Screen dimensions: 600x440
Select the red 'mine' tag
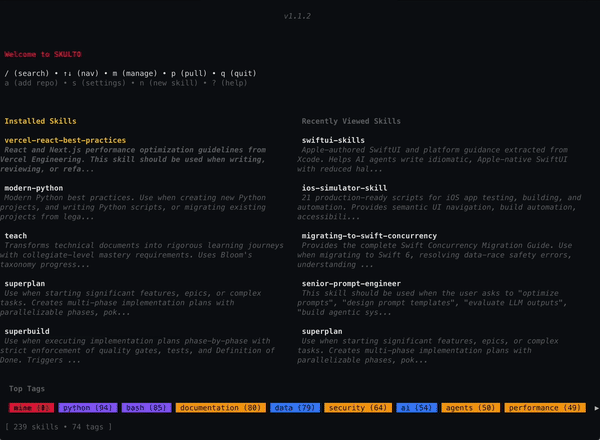pyautogui.click(x=30, y=408)
